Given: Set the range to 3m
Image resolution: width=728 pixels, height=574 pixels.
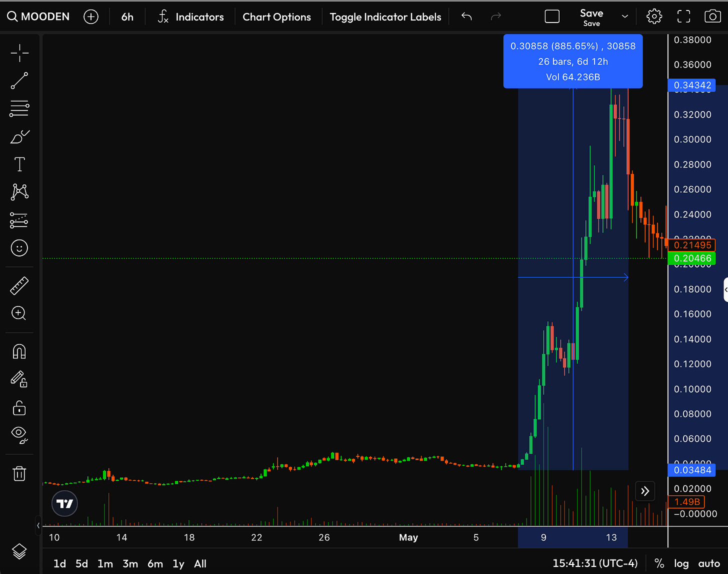Looking at the screenshot, I should pos(130,563).
